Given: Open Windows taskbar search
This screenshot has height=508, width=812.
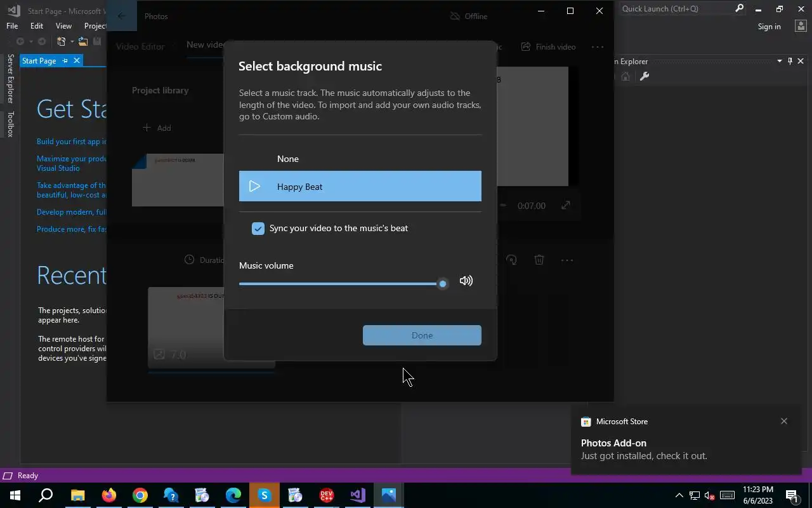Looking at the screenshot, I should 46,495.
